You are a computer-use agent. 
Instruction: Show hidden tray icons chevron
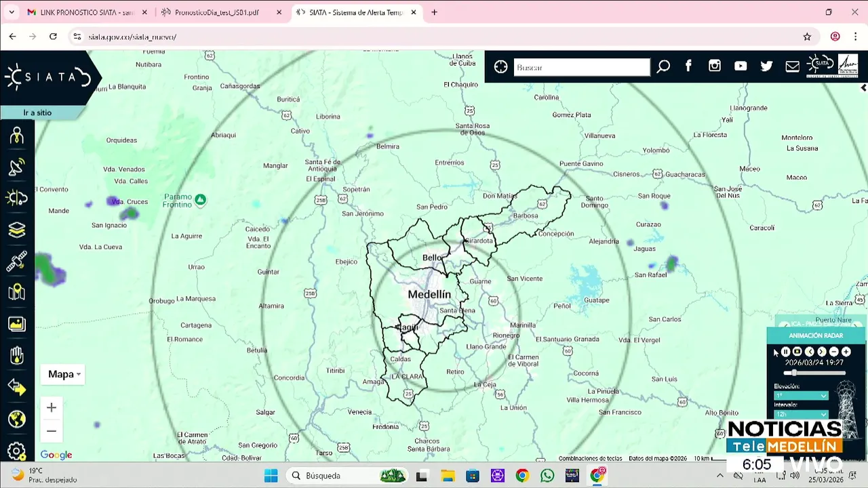click(720, 476)
